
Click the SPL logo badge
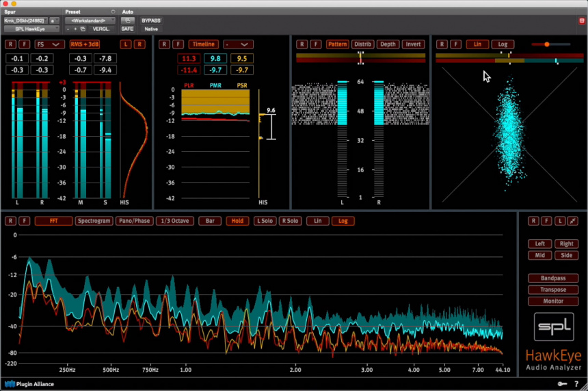tap(552, 327)
